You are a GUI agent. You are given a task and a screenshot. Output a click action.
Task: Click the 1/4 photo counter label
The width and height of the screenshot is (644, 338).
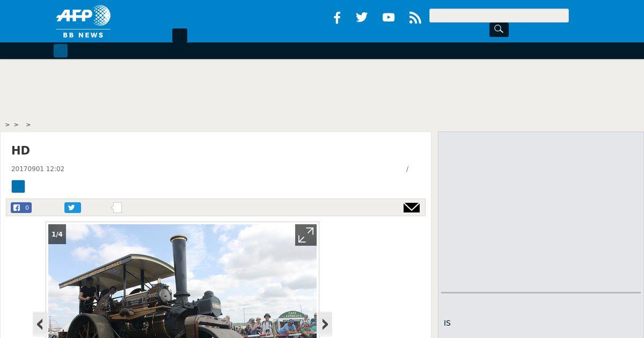(x=57, y=234)
